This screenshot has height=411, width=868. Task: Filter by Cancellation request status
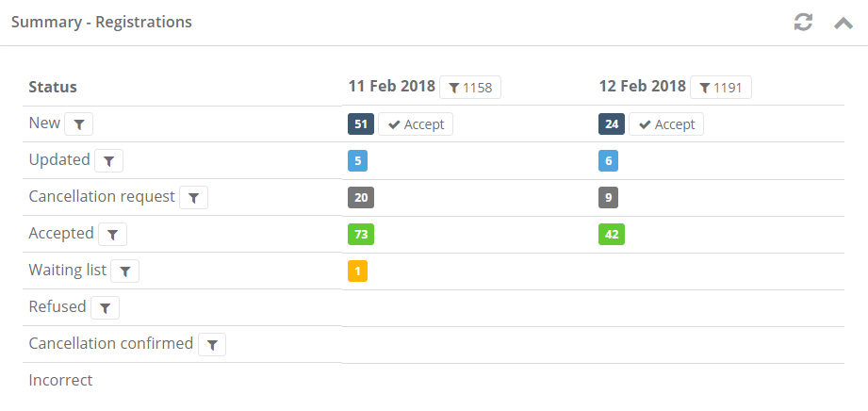pos(193,198)
